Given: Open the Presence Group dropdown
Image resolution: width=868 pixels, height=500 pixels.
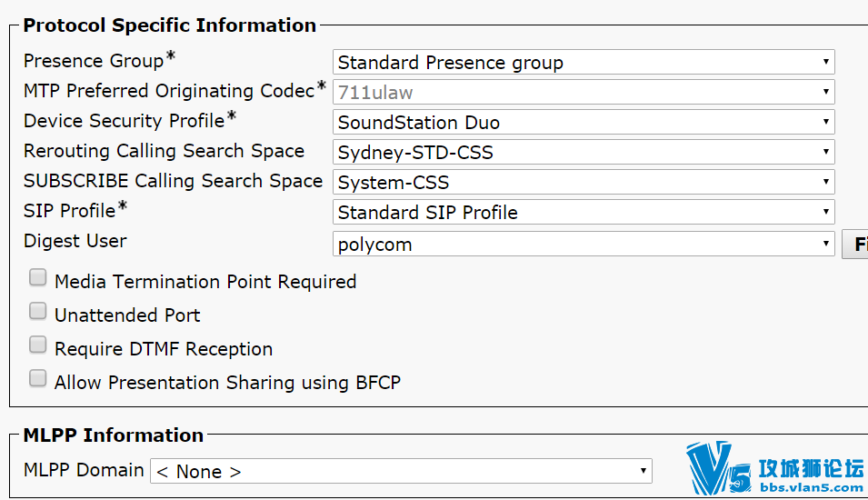Looking at the screenshot, I should [584, 62].
